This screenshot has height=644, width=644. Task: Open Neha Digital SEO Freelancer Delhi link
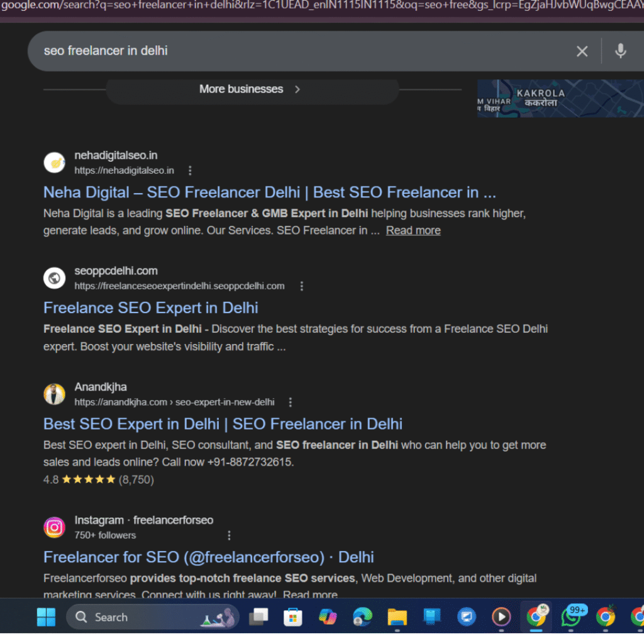[269, 192]
